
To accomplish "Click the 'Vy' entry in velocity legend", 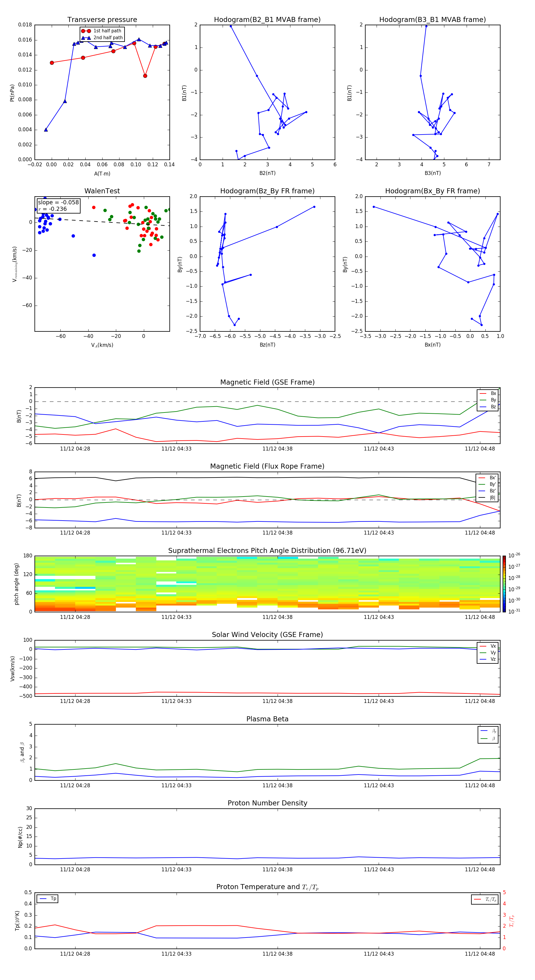I will point(488,653).
